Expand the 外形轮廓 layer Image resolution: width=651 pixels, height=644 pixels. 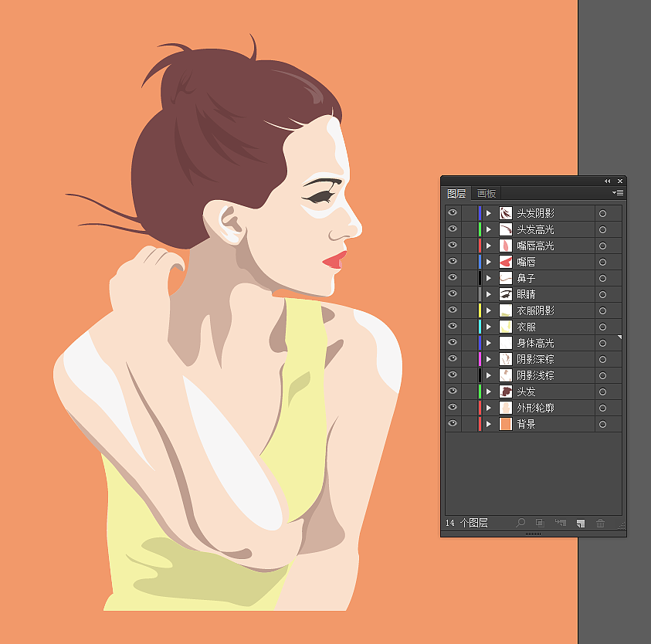[x=489, y=408]
